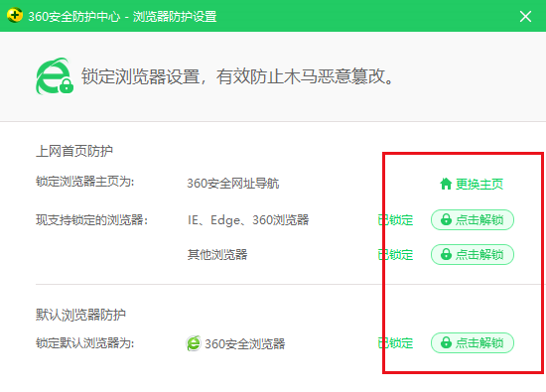Click the 更换主页 link

pyautogui.click(x=472, y=184)
